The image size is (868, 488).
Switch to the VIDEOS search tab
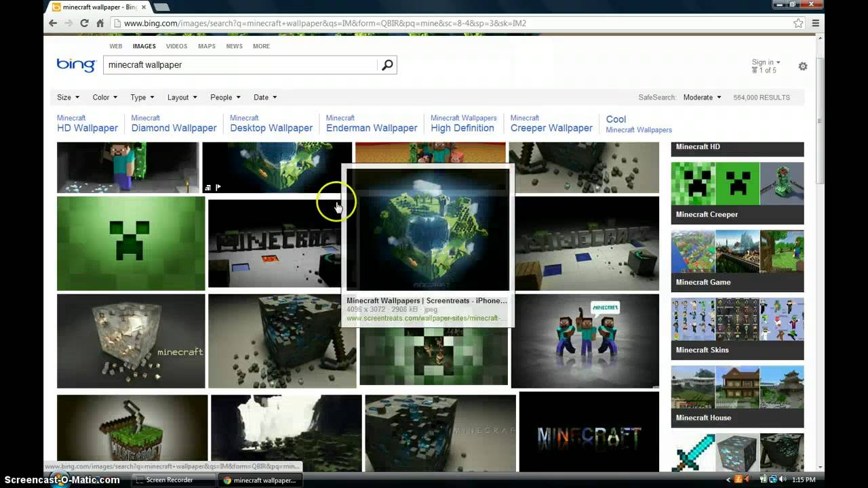pos(176,46)
